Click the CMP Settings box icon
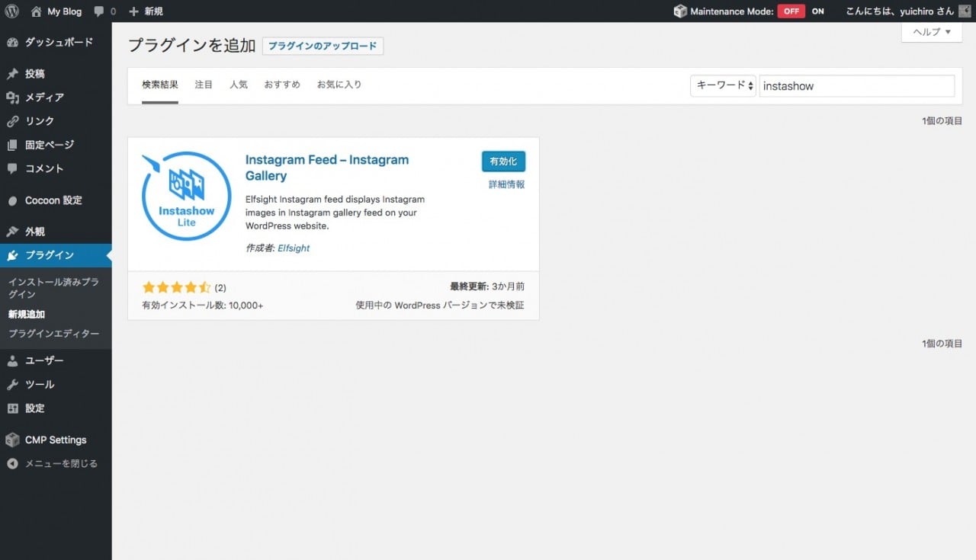Screen dimensions: 976x560 coord(12,440)
